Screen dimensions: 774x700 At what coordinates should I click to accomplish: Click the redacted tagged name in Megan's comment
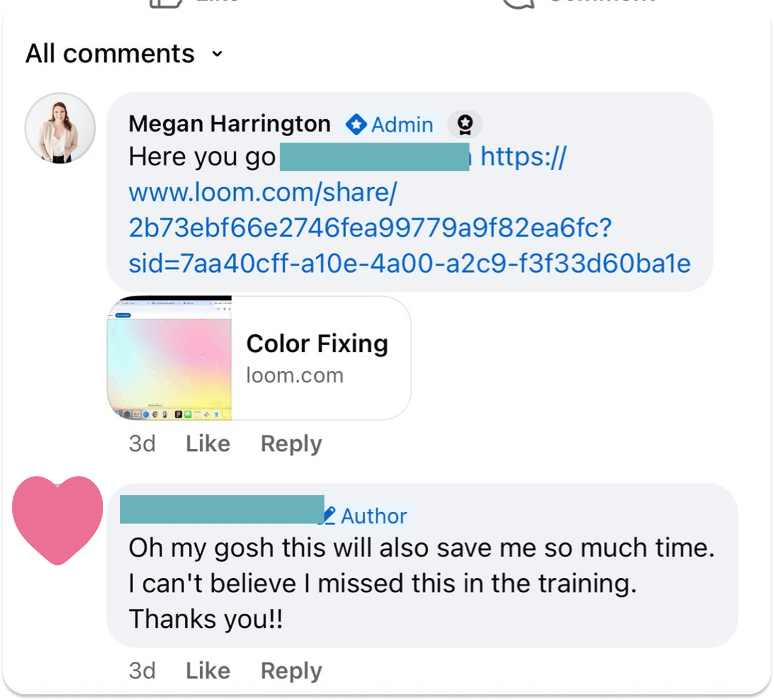(x=374, y=157)
